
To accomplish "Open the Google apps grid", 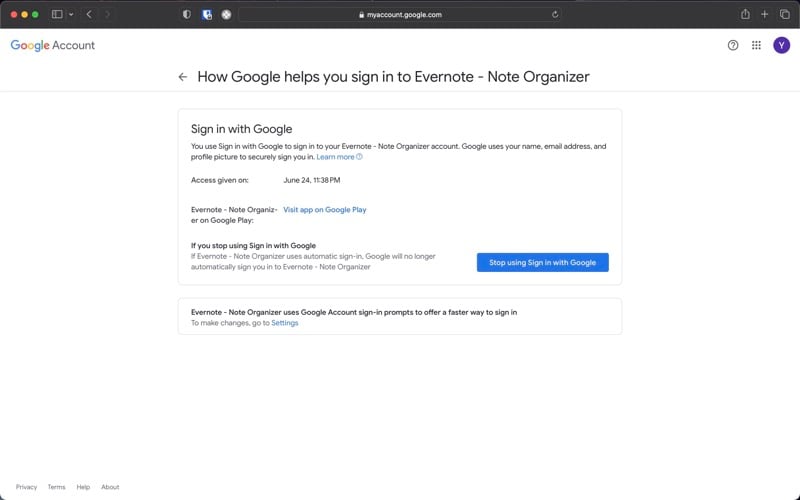I will point(756,45).
